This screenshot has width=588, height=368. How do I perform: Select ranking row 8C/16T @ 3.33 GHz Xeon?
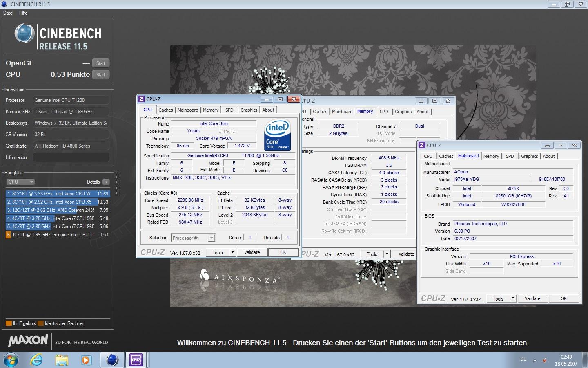pyautogui.click(x=58, y=194)
